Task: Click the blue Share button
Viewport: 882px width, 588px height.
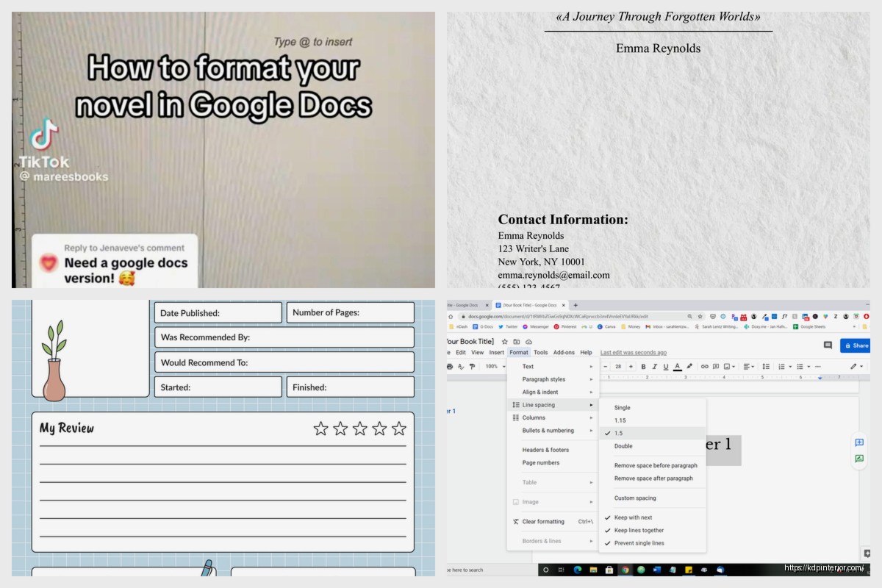Action: 856,345
